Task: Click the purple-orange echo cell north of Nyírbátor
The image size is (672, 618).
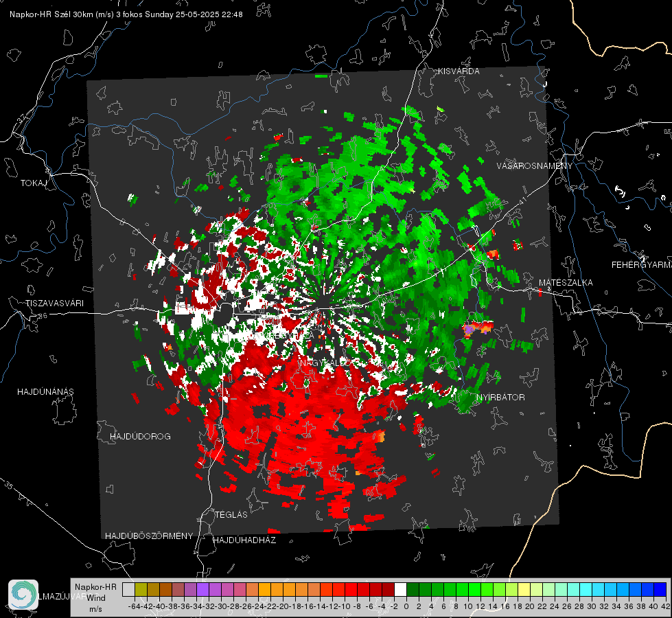Action: click(477, 328)
